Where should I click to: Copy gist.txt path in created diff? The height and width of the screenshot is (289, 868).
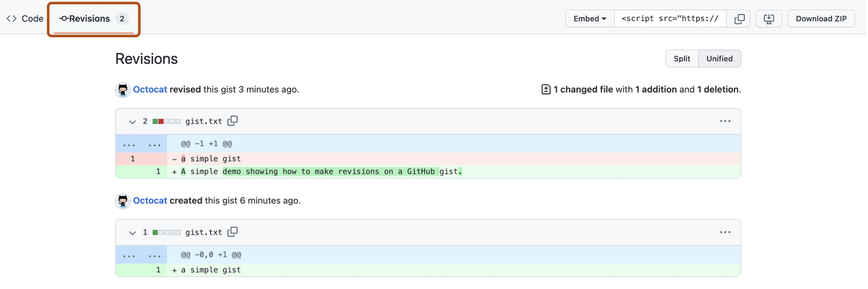(233, 232)
